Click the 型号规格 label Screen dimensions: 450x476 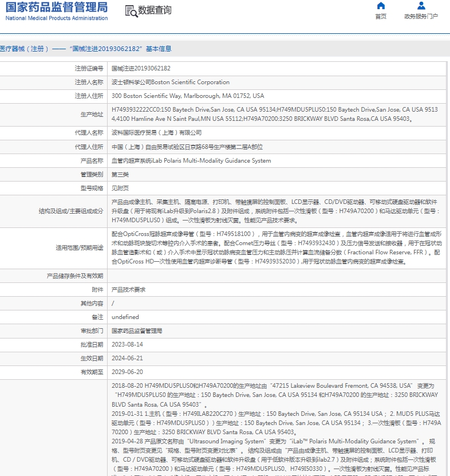92,188
